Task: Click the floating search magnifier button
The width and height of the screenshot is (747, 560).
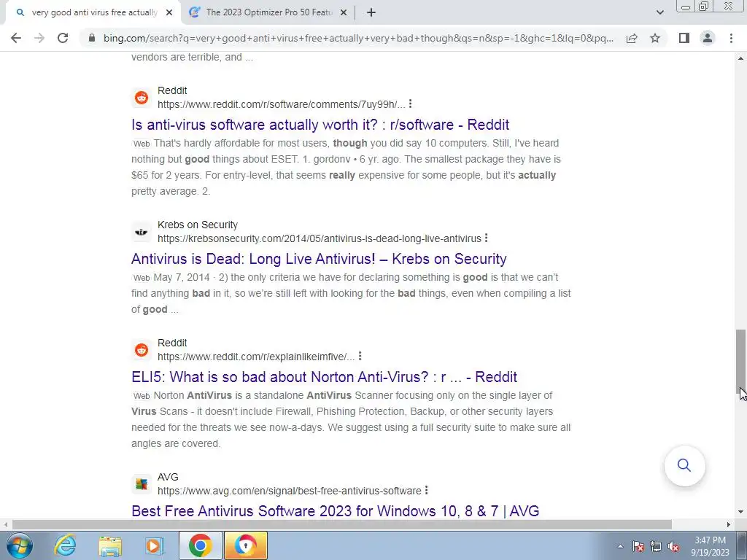Action: (x=684, y=465)
